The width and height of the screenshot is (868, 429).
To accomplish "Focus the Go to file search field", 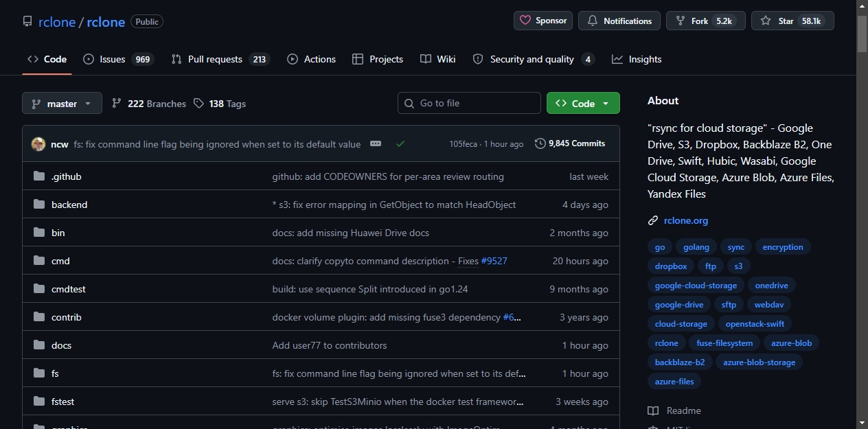I will pos(469,103).
